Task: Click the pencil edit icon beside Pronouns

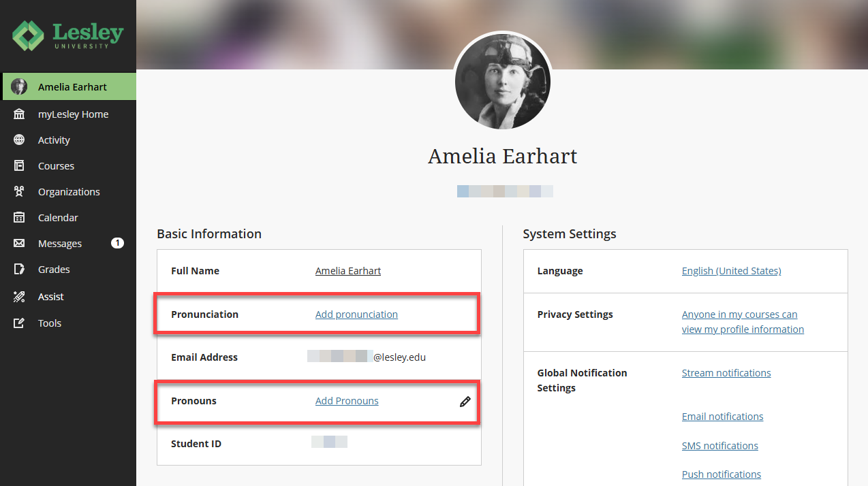Action: 465,402
